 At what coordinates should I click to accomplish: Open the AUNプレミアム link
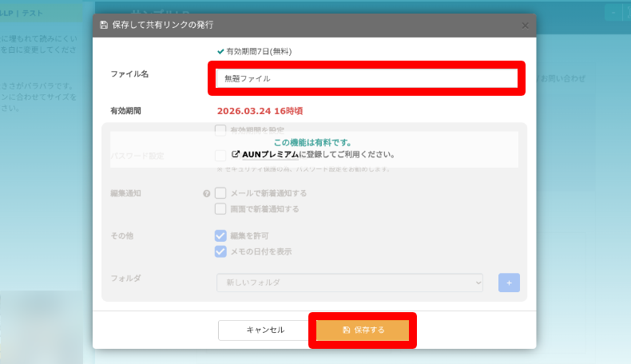270,154
